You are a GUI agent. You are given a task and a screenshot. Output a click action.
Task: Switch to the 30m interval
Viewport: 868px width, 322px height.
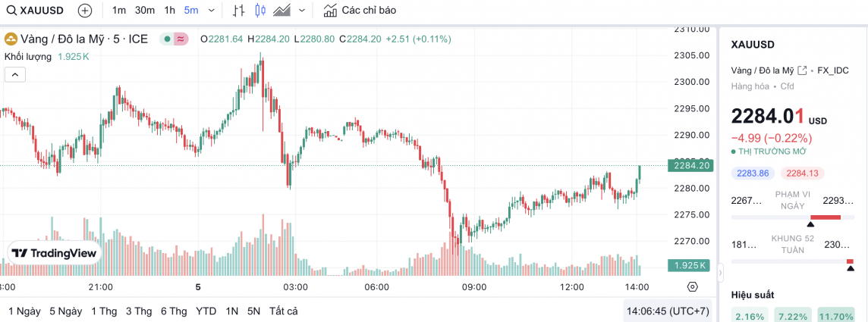pyautogui.click(x=145, y=11)
